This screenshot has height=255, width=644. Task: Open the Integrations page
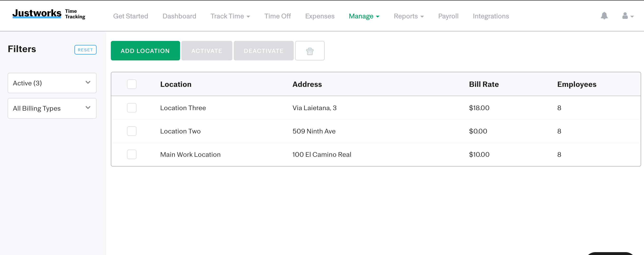point(491,16)
